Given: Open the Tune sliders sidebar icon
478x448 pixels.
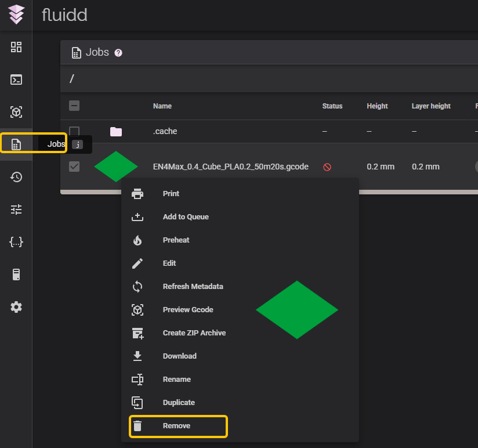Looking at the screenshot, I should click(16, 209).
